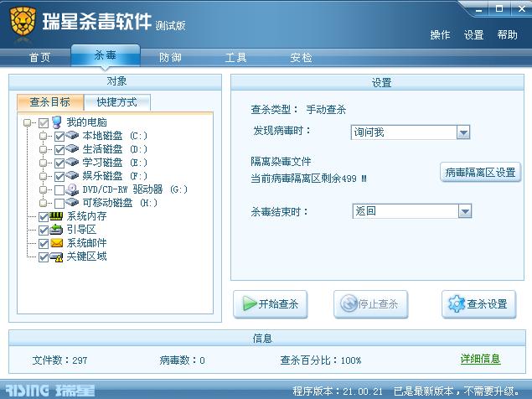
Task: Check the DVD/CD-RW 驱动器 (G:) checkbox
Action: click(59, 189)
